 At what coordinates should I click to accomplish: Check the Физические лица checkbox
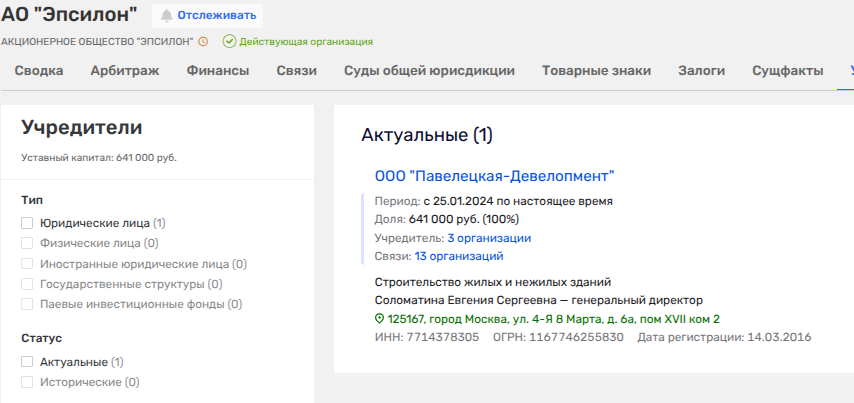click(x=28, y=243)
